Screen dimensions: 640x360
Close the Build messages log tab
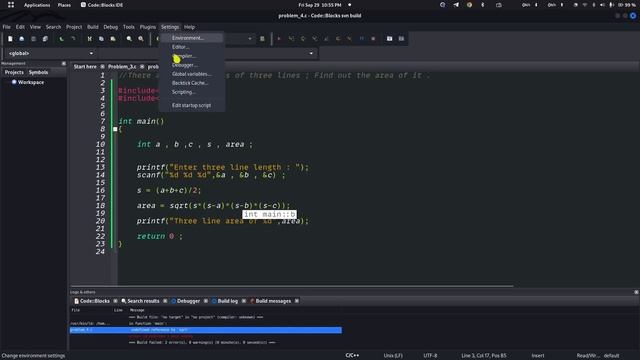click(297, 301)
